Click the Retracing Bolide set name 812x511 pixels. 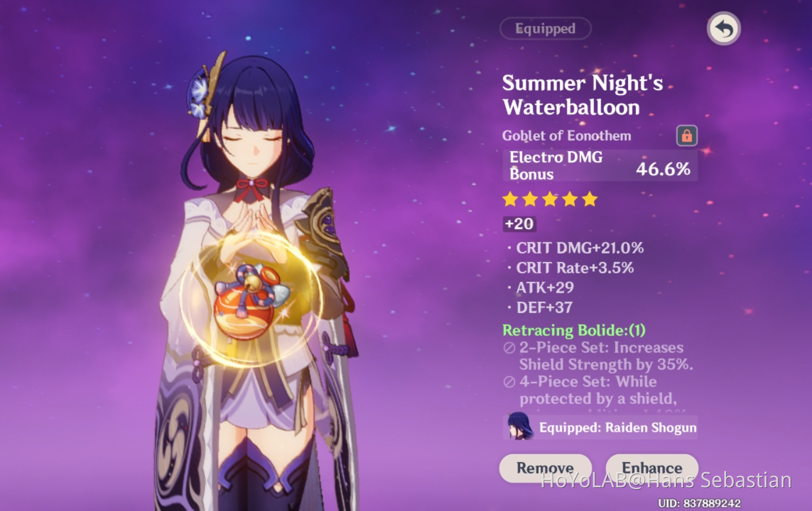[574, 330]
